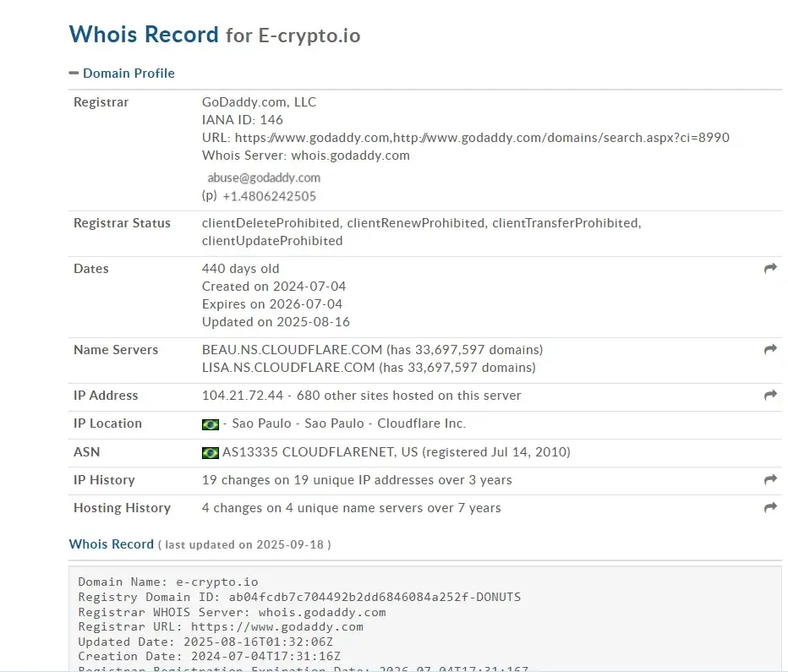
Task: Select the GoDaddy.com, LLC registrar name
Action: pyautogui.click(x=259, y=102)
